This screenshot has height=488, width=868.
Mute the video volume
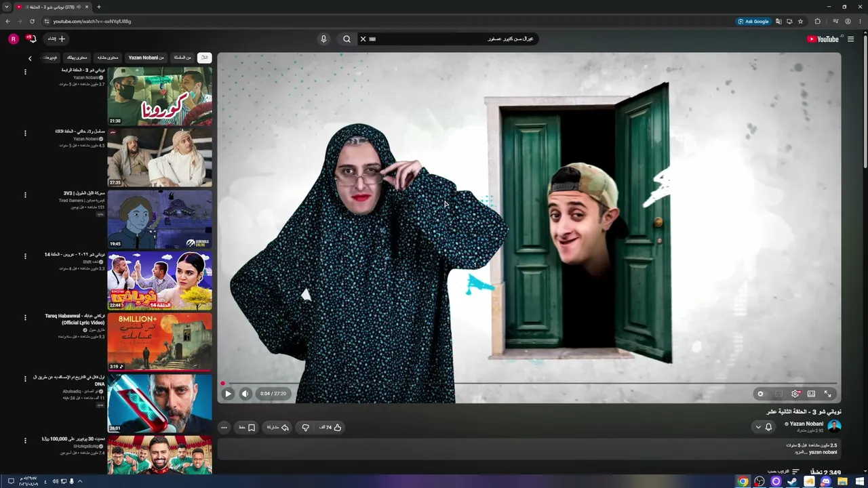(245, 394)
